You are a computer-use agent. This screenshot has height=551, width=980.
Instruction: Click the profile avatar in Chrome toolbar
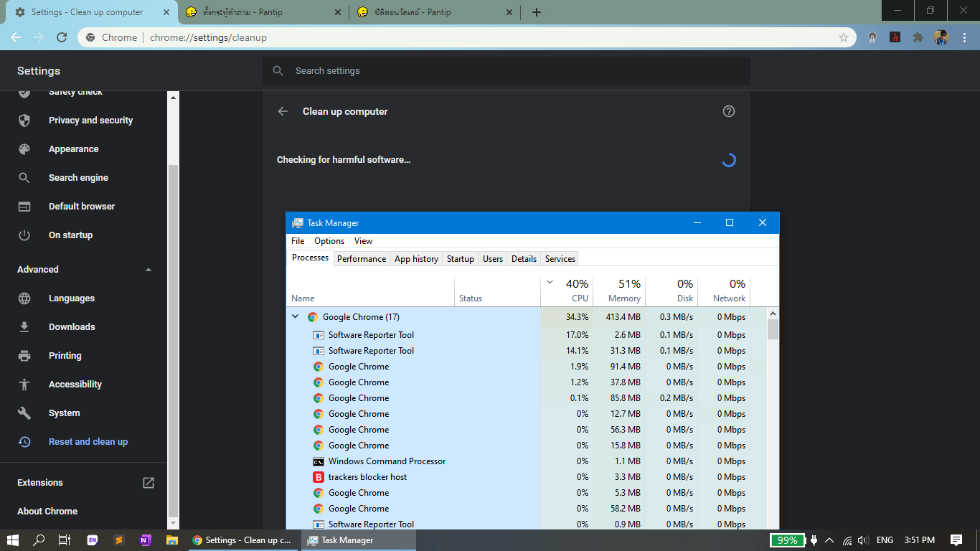[941, 37]
